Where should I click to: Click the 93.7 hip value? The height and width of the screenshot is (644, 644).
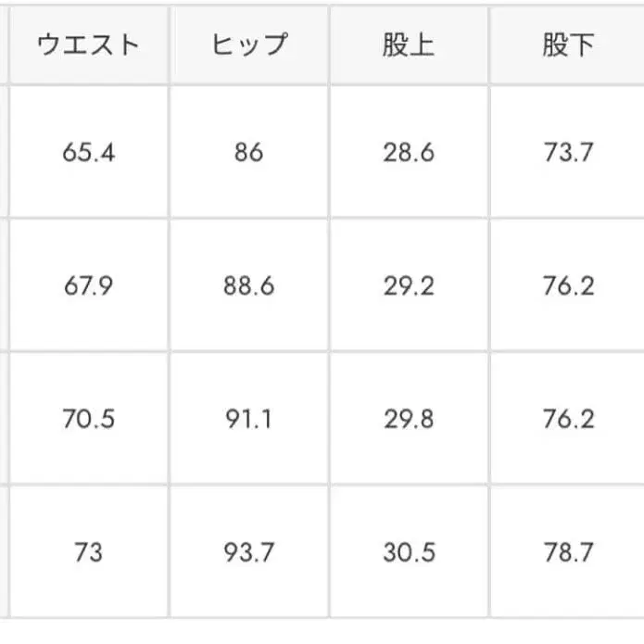click(249, 553)
